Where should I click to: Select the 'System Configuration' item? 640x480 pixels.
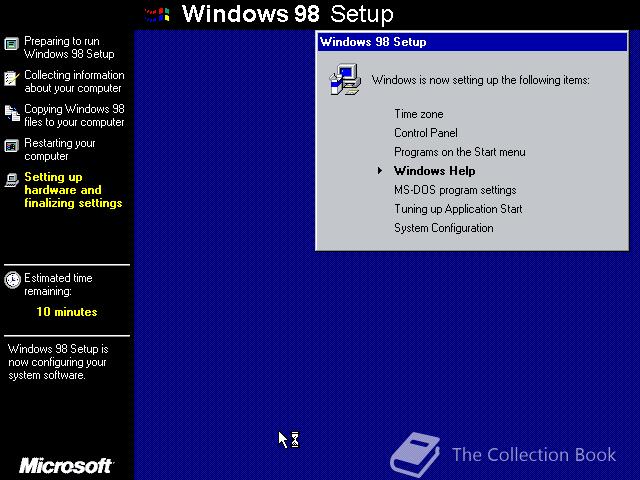[444, 228]
